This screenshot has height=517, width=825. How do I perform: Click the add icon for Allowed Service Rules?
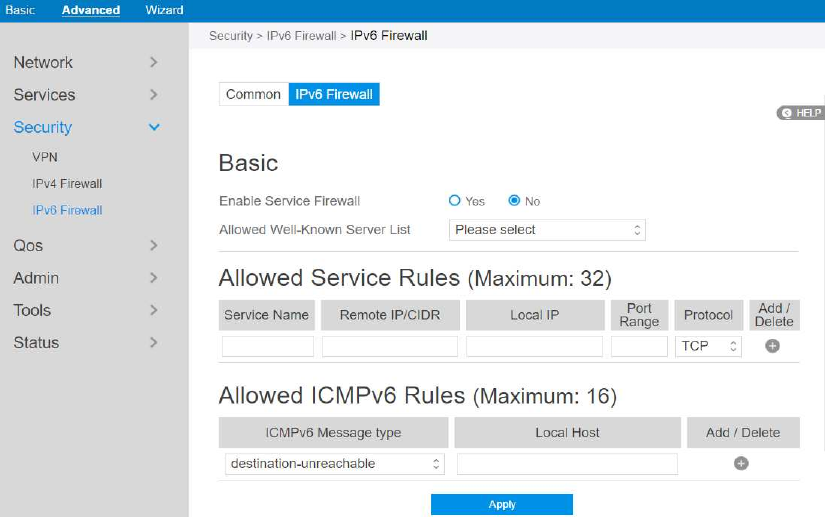click(x=772, y=346)
